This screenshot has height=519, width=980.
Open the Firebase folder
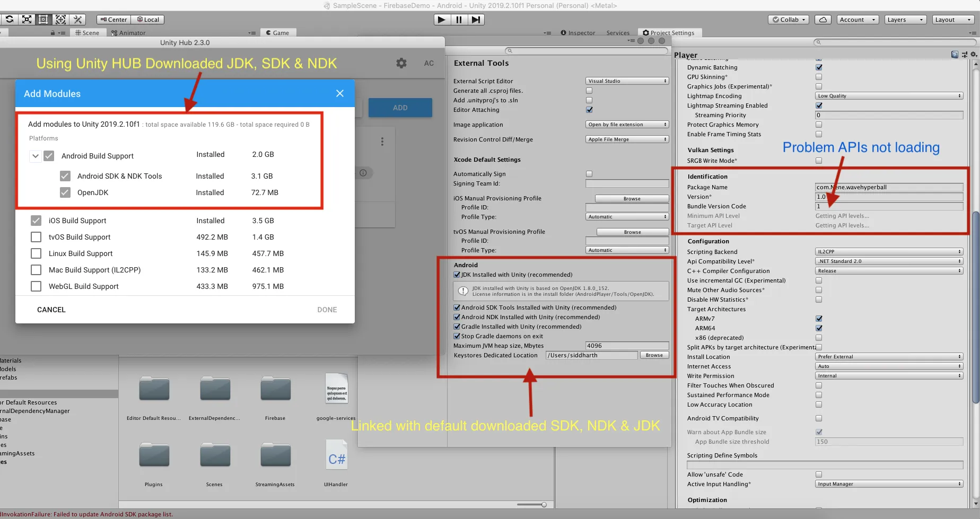pos(275,390)
